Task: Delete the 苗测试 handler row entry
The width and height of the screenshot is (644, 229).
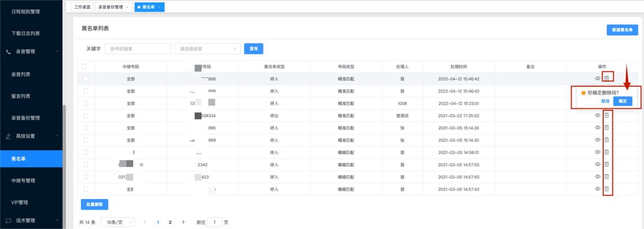Action: (x=606, y=115)
